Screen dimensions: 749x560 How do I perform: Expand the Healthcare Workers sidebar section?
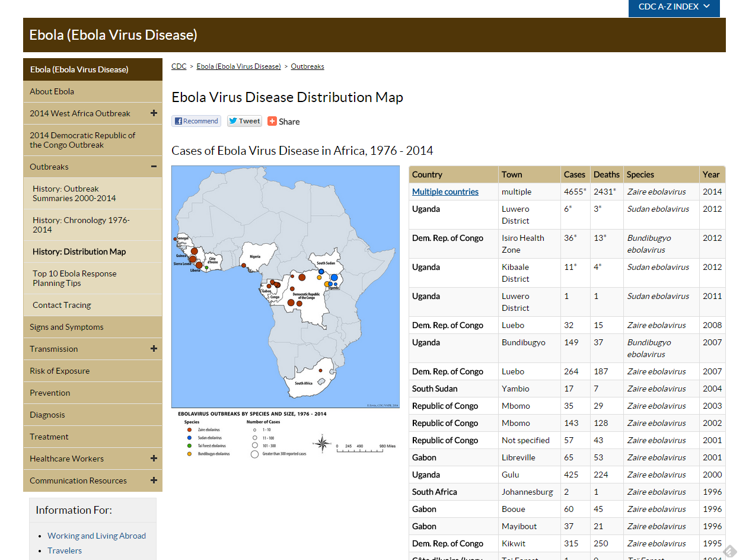154,459
